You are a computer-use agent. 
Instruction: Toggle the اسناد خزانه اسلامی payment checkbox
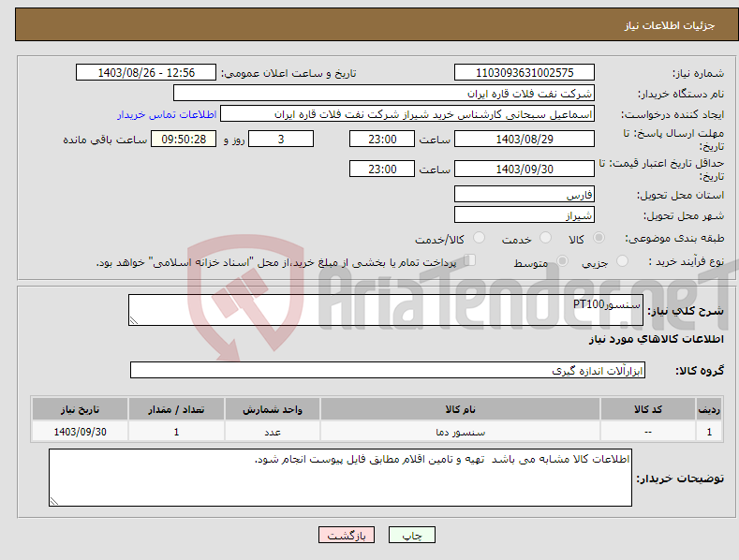[x=469, y=260]
